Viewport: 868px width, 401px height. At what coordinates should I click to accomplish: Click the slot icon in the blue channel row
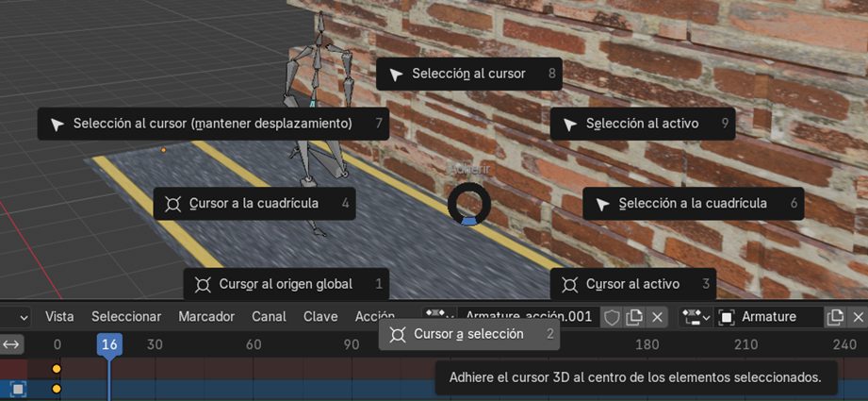click(x=18, y=389)
